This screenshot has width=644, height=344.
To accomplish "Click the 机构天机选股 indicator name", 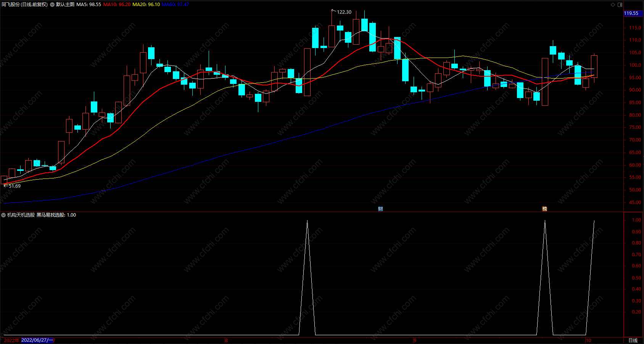I will pos(21,215).
